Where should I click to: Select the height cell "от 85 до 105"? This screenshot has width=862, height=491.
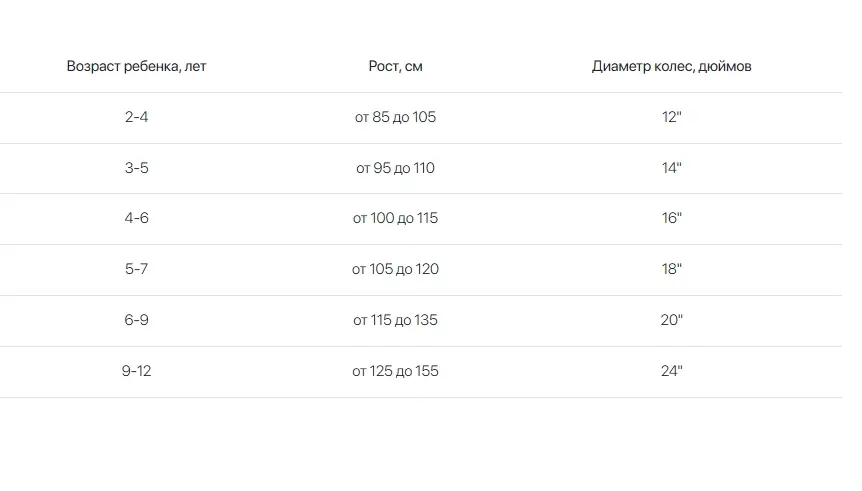[x=395, y=117]
